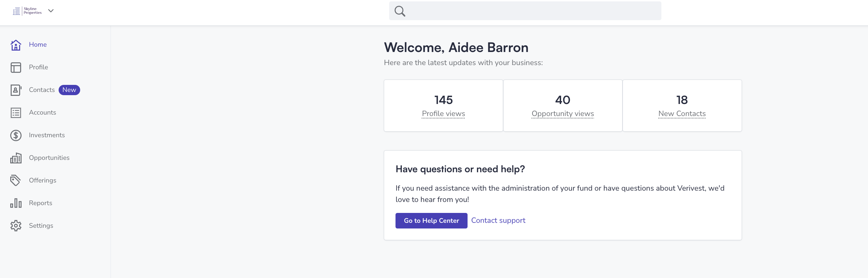Screen dimensions: 868x278
Task: Click inside the top search field
Action: coord(525,11)
